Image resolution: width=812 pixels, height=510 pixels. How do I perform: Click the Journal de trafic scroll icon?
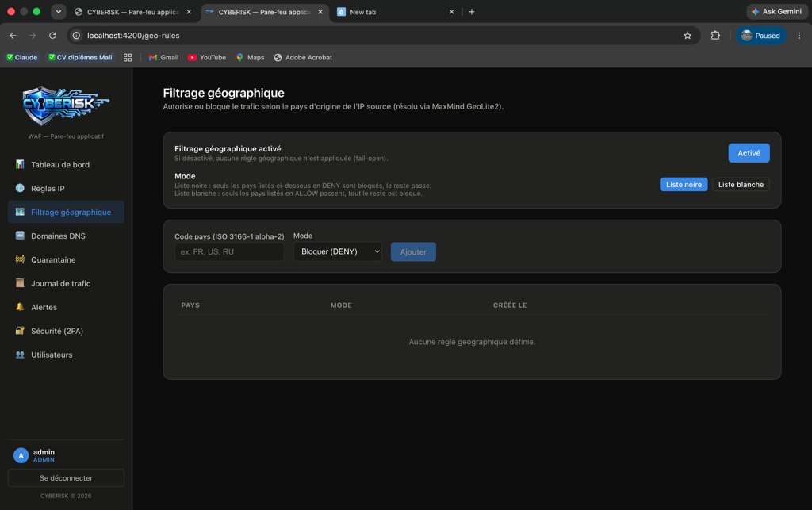click(x=20, y=283)
